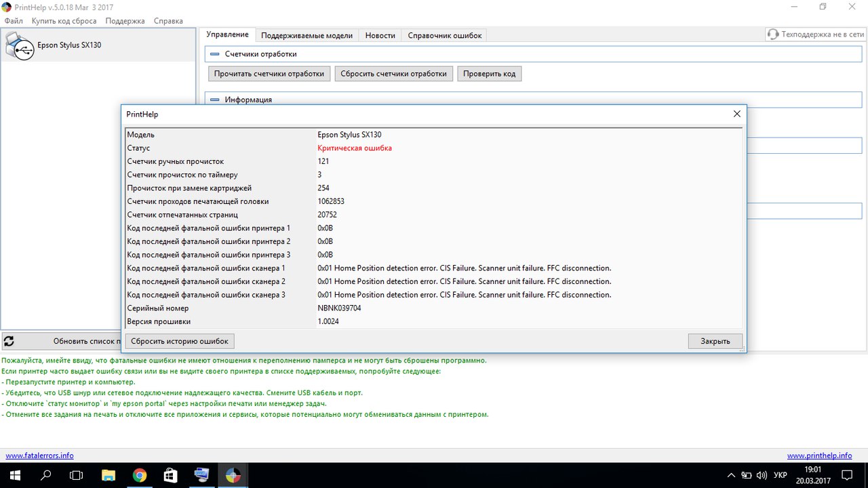Switch to the PrintHelp taskbar icon

click(233, 475)
